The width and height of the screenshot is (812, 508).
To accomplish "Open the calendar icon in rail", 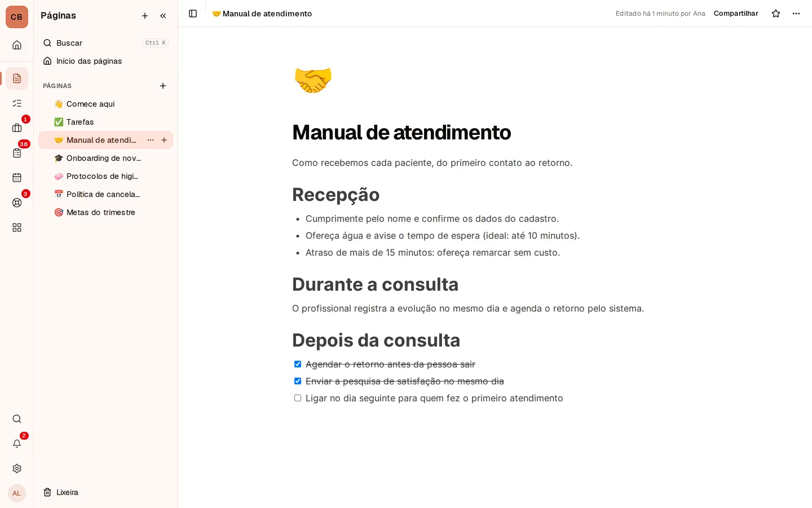I will [x=17, y=178].
